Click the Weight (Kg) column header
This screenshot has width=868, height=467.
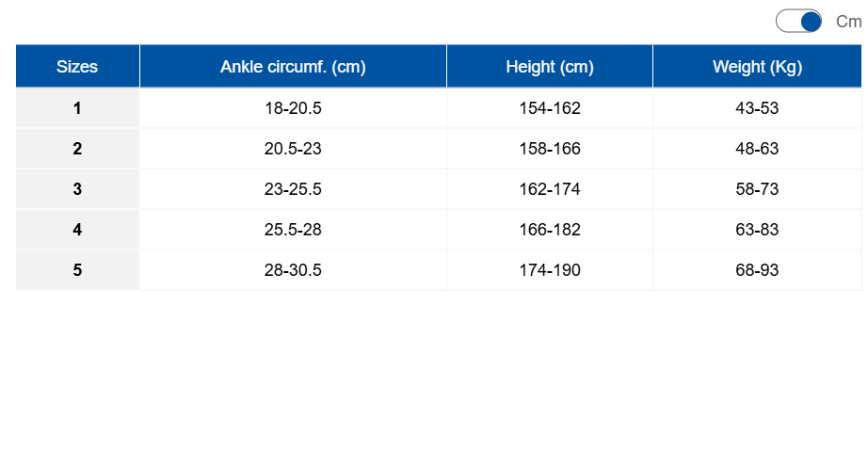click(757, 67)
